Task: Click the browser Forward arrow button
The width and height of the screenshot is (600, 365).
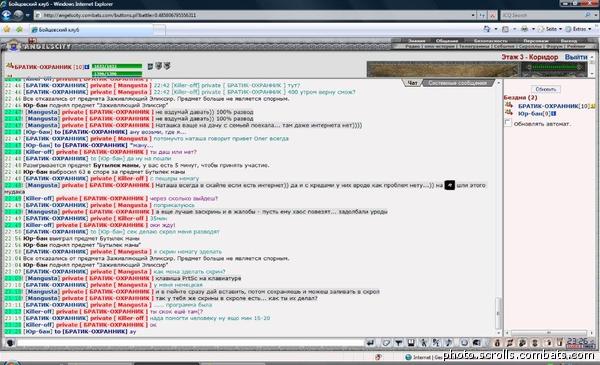Action: 18,15
